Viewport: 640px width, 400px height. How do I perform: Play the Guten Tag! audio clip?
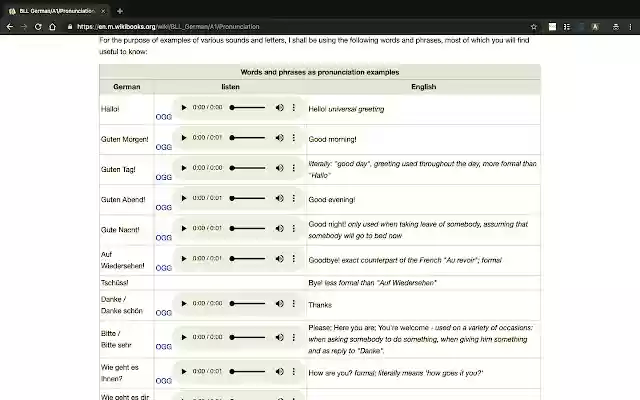click(184, 168)
